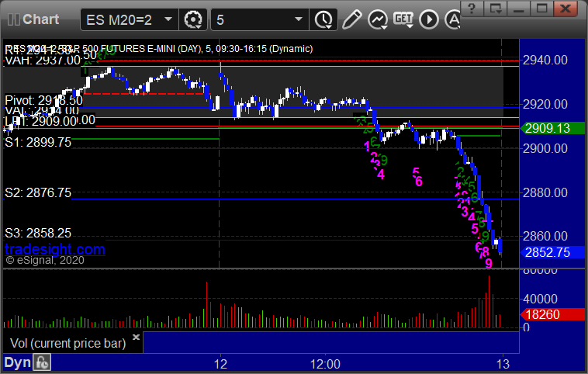Click the 40000 volume axis label
This screenshot has height=374, width=588.
[x=540, y=299]
